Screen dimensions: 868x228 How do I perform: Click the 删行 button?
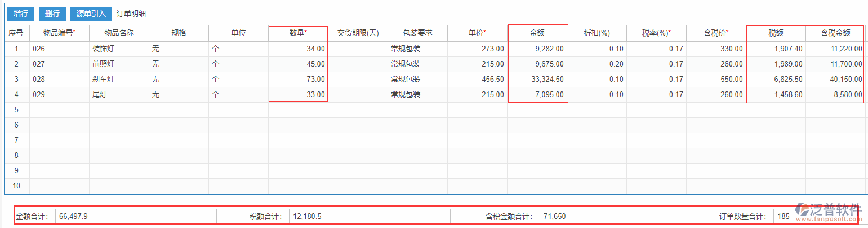point(52,14)
